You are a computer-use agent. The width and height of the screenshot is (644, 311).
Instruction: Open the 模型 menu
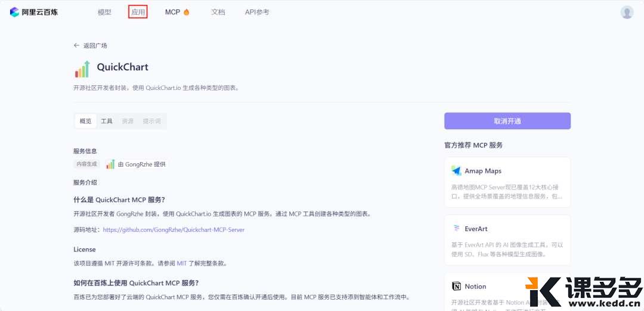(x=104, y=13)
